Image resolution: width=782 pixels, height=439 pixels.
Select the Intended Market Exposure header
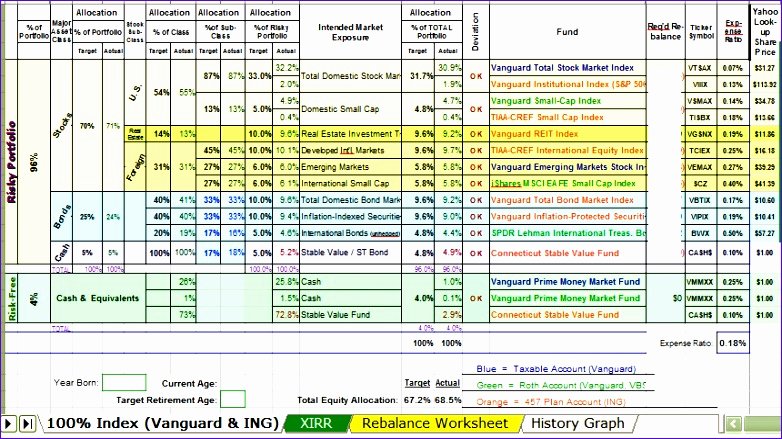[x=351, y=32]
